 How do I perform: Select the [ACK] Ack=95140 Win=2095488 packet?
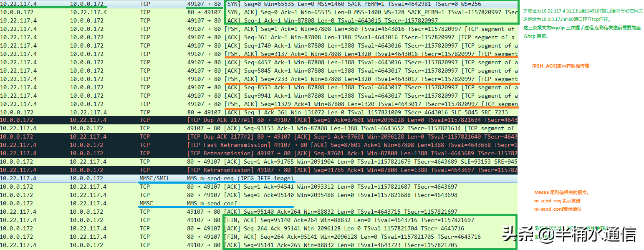(x=259, y=195)
